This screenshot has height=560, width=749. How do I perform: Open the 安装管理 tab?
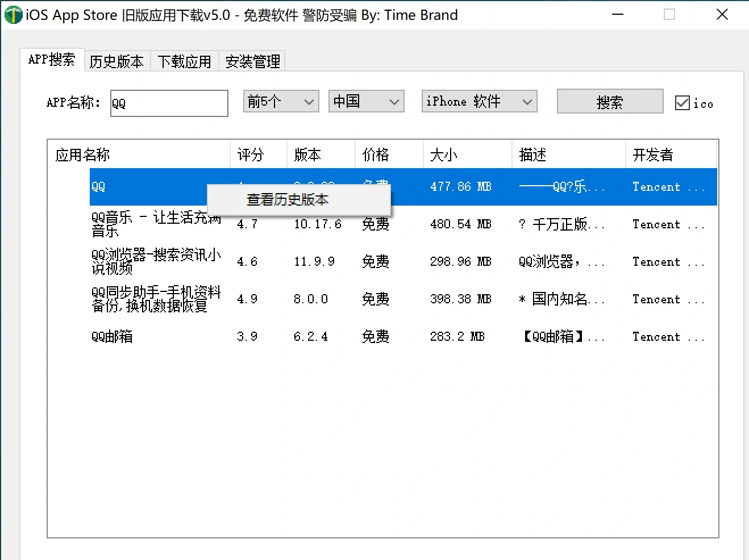(x=252, y=61)
